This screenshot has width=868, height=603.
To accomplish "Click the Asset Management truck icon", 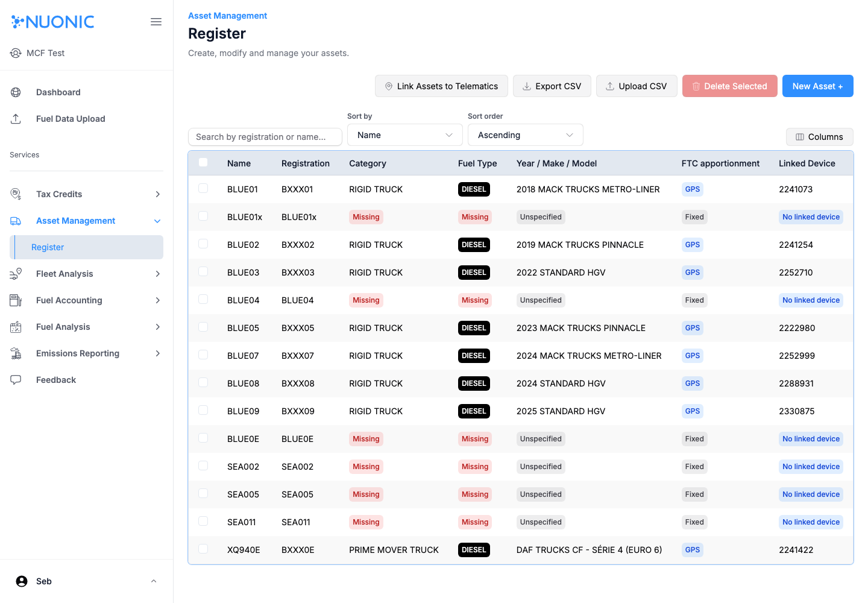I will pos(15,221).
